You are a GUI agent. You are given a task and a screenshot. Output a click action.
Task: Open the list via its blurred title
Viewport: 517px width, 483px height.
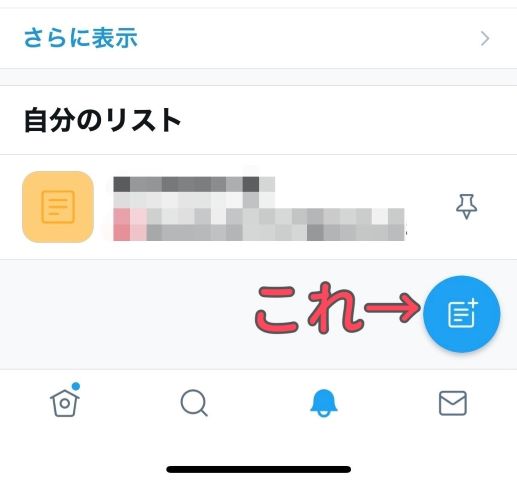tap(194, 184)
